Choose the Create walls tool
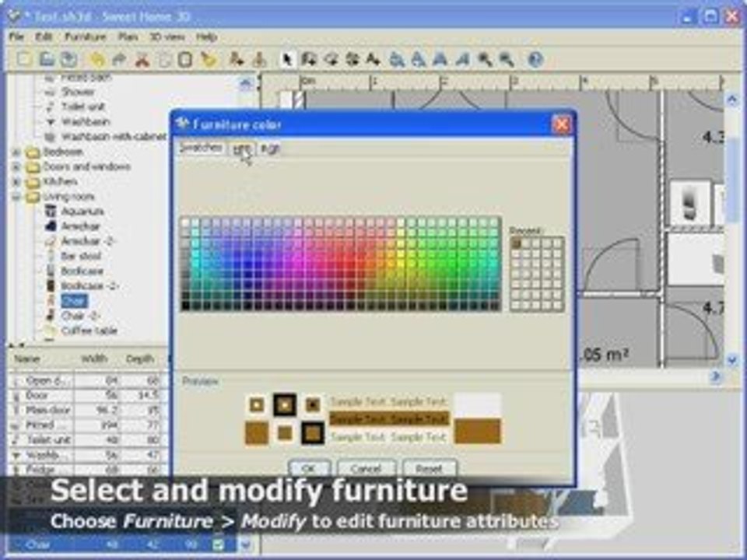 click(309, 60)
